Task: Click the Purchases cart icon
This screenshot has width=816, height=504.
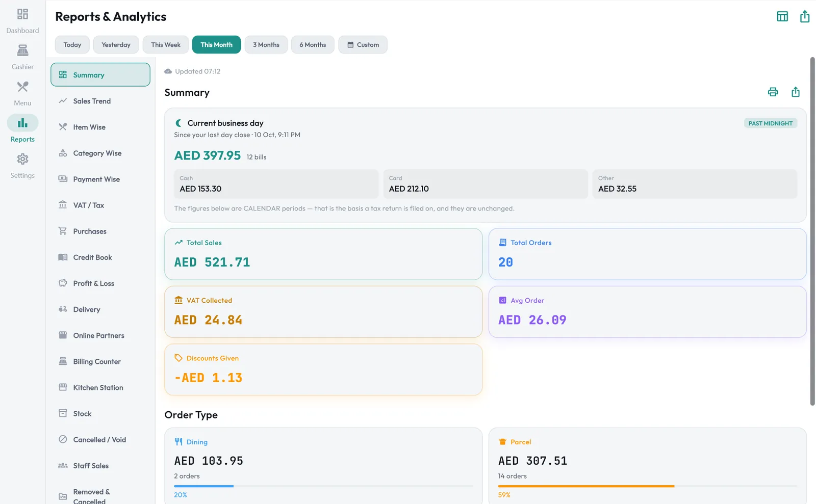Action: point(63,231)
